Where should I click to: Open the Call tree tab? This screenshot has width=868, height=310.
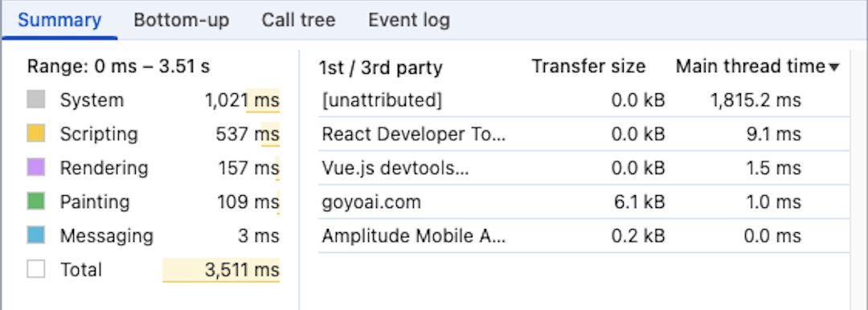[298, 21]
